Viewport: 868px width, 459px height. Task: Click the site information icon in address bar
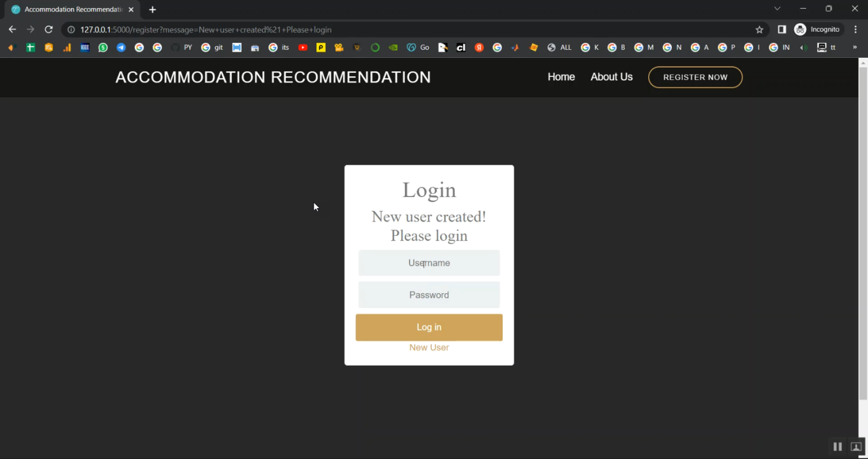tap(71, 29)
